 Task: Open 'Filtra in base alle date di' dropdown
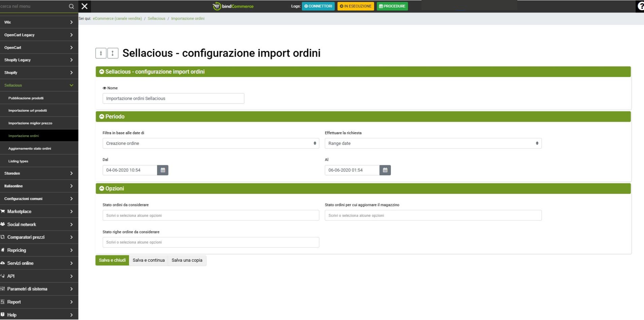point(211,143)
